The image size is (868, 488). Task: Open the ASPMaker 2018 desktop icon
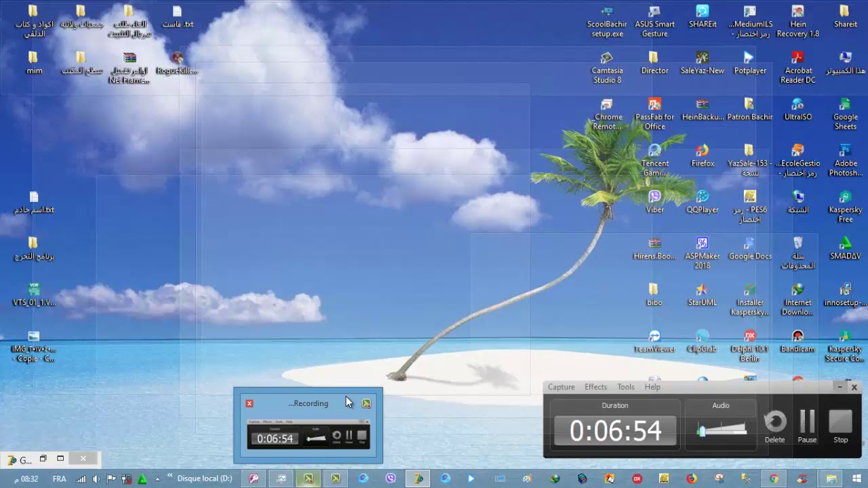pyautogui.click(x=703, y=253)
